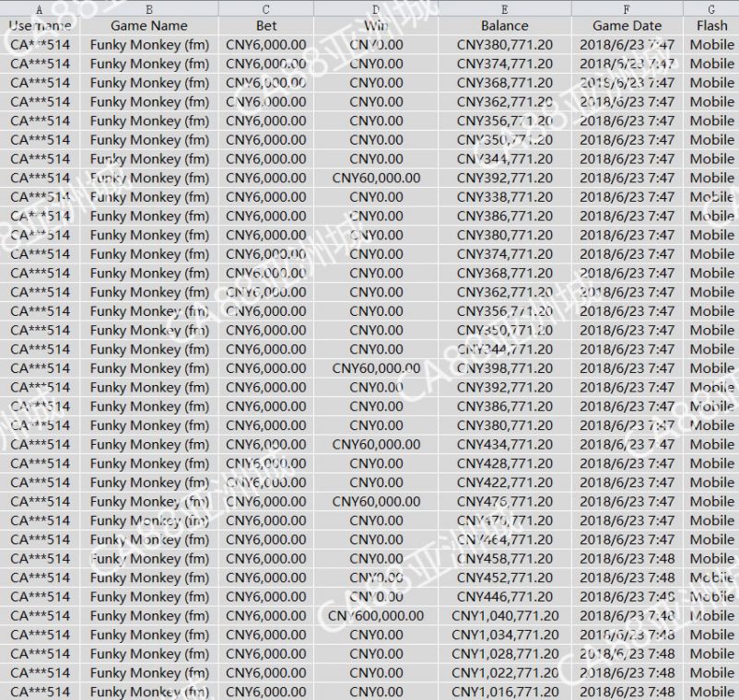Select the Bet header cell
Image resolution: width=739 pixels, height=700 pixels.
(266, 26)
